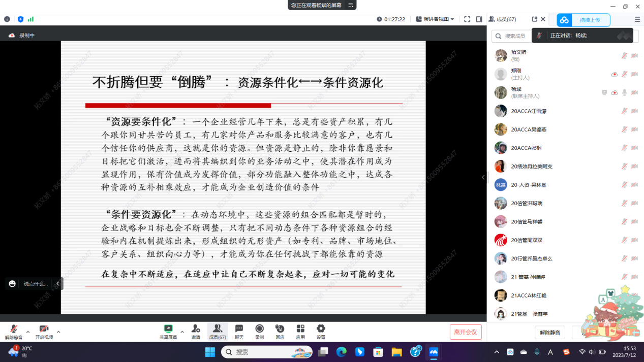Open the 演讲者视图 view dropdown
This screenshot has width=644, height=362.
pyautogui.click(x=435, y=19)
